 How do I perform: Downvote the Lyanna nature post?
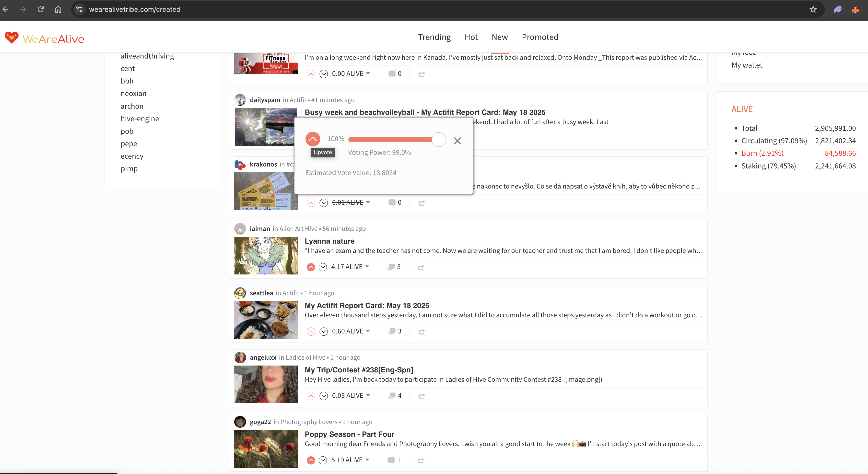pyautogui.click(x=323, y=267)
